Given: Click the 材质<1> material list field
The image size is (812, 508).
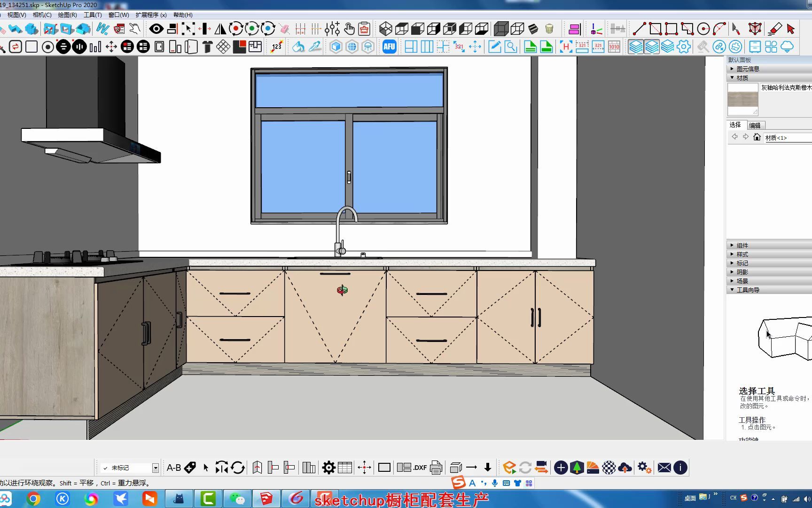Looking at the screenshot, I should click(x=788, y=138).
